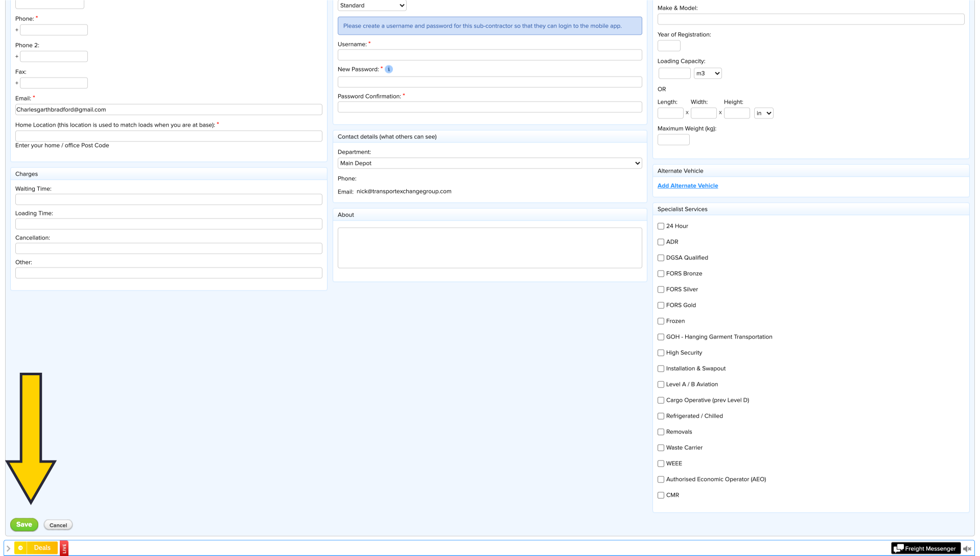The image size is (980, 556).
Task: Toggle the muted speaker icon
Action: coord(967,549)
